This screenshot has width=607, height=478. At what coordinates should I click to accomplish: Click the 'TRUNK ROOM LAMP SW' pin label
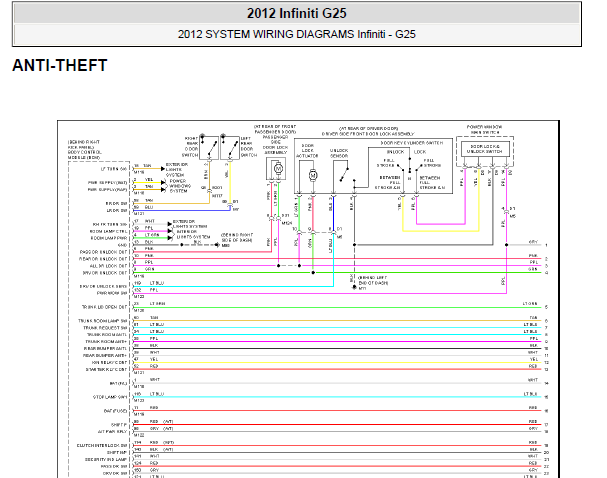(x=103, y=321)
